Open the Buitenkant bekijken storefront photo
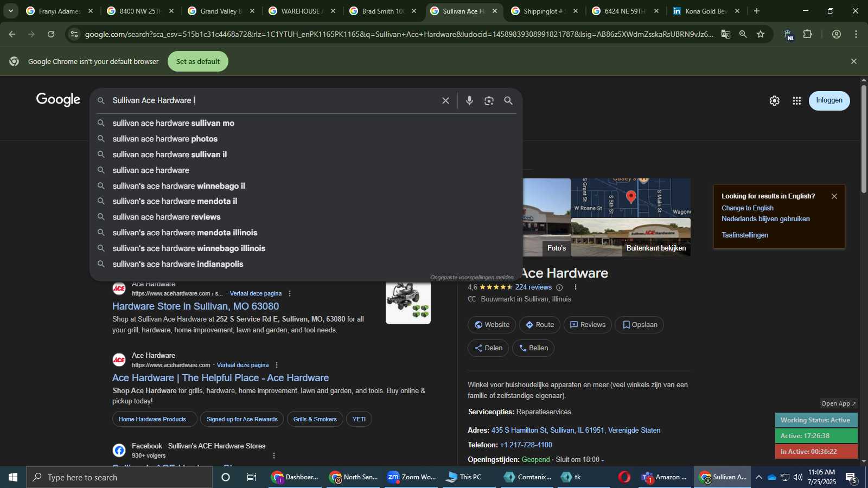The image size is (868, 488). [x=631, y=237]
